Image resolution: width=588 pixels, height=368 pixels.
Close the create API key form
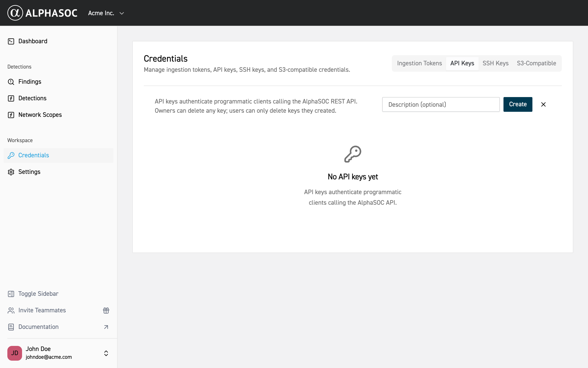[x=543, y=104]
